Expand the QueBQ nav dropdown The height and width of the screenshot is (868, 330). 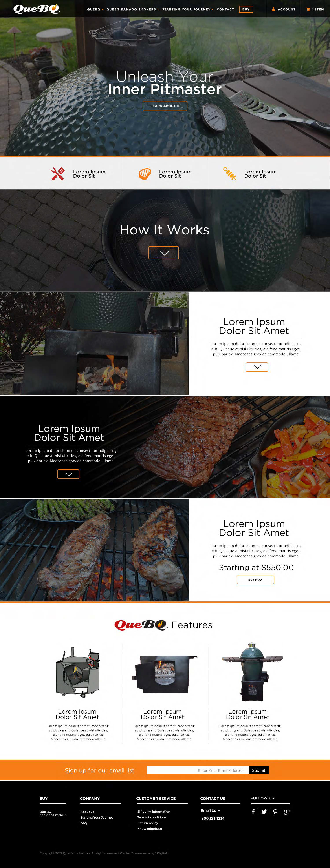click(x=95, y=9)
